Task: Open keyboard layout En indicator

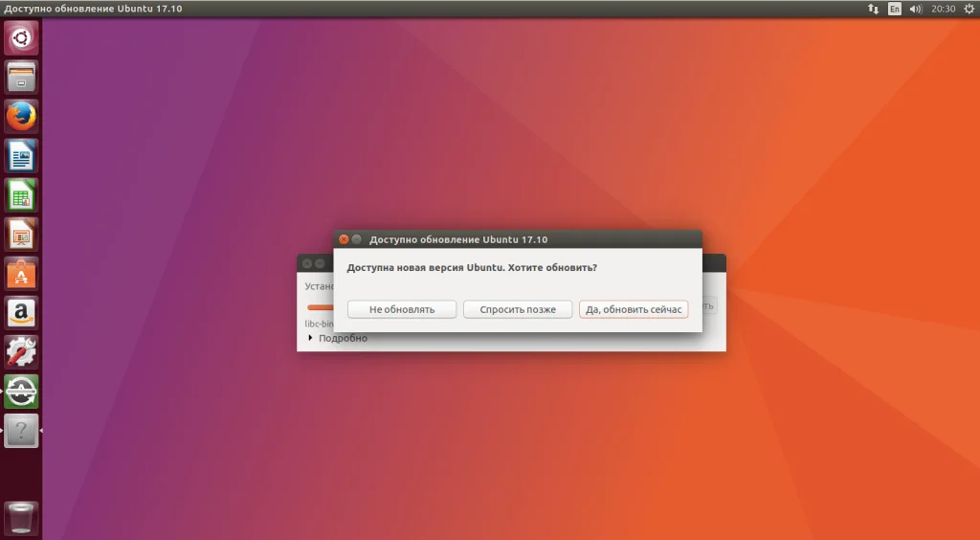Action: tap(895, 9)
